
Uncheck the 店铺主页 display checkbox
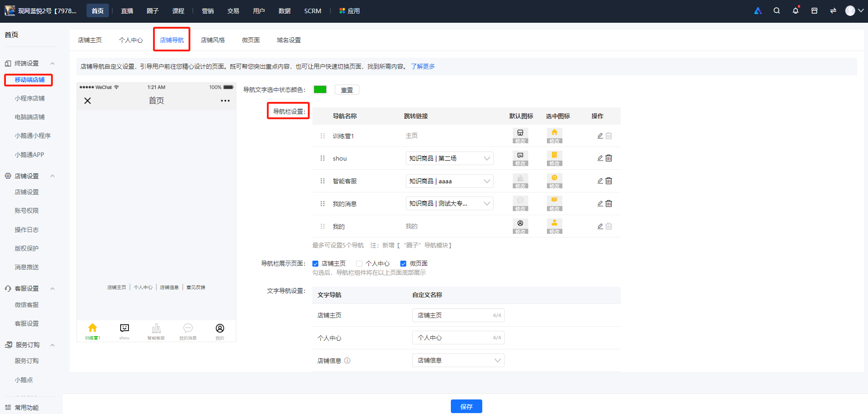[315, 264]
